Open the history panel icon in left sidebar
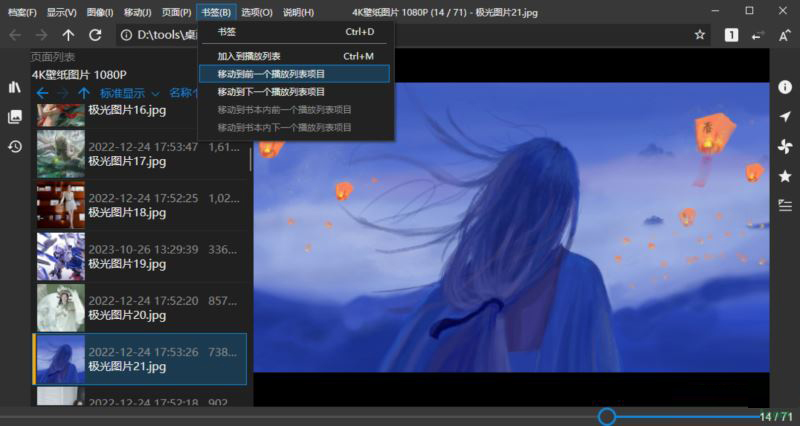Screen dimensions: 800x426 (x=15, y=146)
